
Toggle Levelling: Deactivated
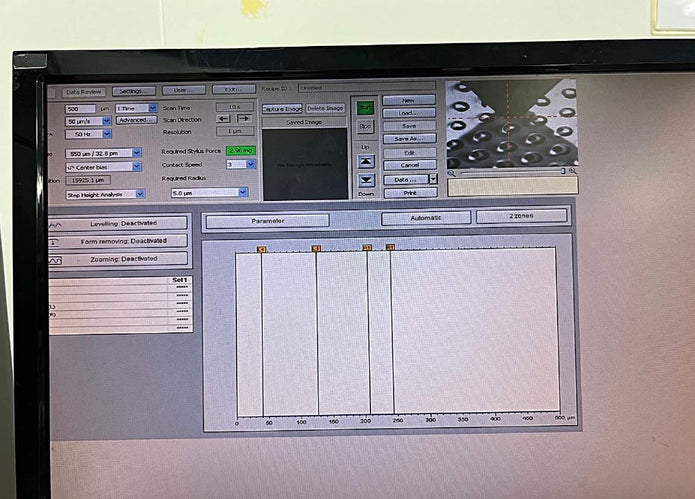119,223
